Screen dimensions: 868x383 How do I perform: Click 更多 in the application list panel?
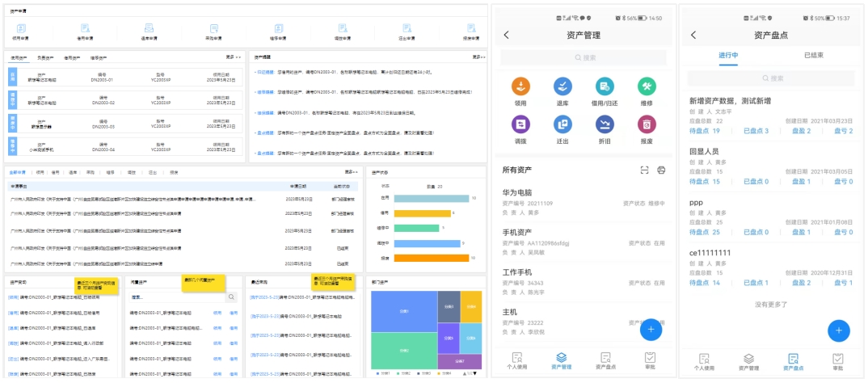[352, 171]
